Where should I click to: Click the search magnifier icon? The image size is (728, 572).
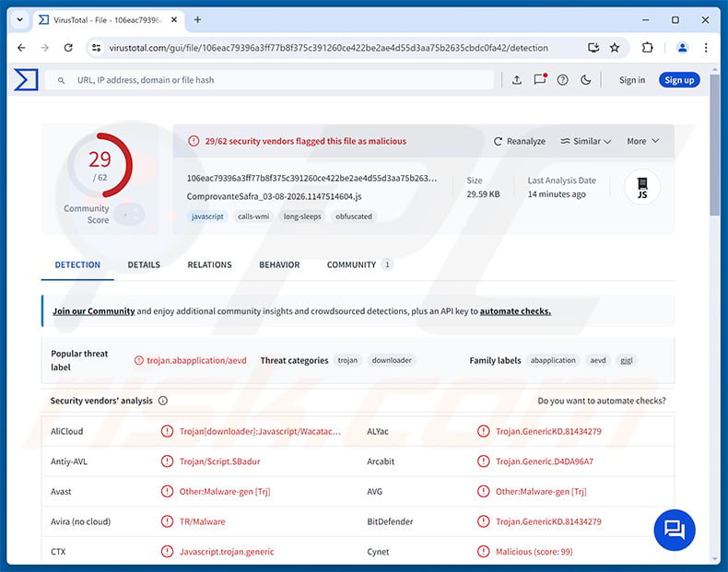pos(62,81)
